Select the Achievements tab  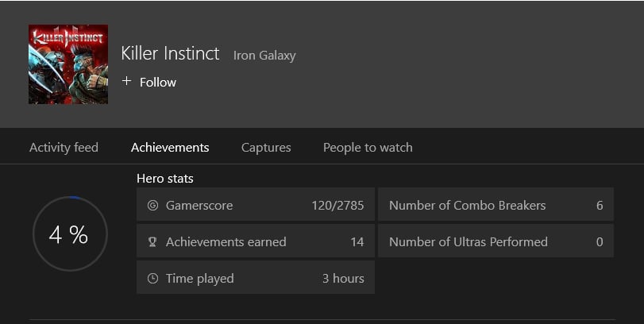[170, 148]
